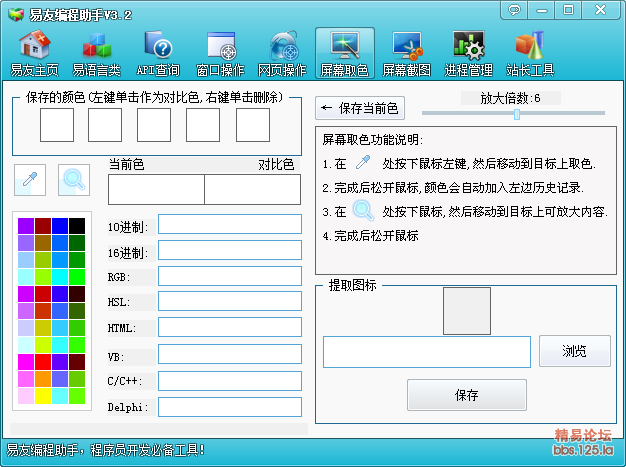Click the 当前色 current color box
The height and width of the screenshot is (467, 626).
[156, 189]
